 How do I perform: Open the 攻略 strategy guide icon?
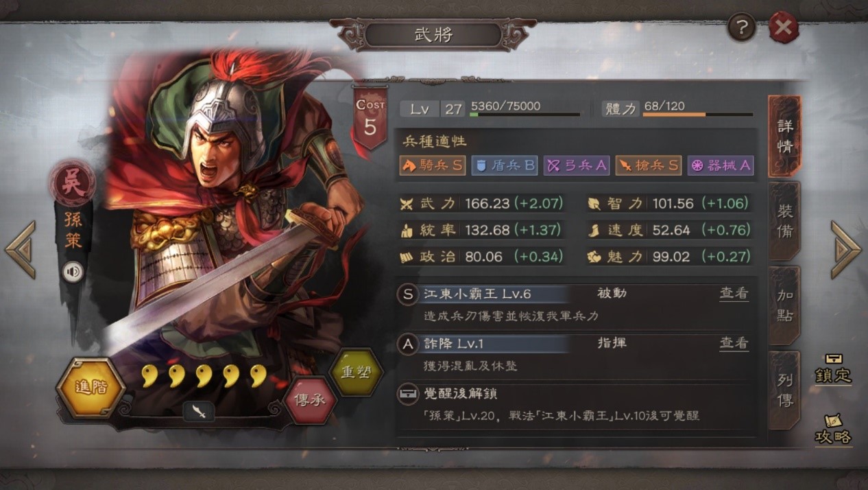tap(833, 430)
